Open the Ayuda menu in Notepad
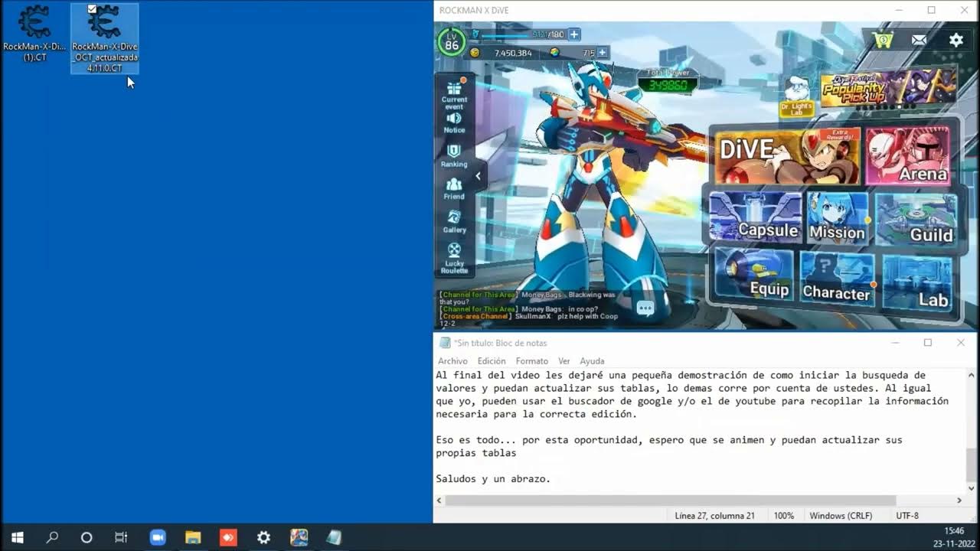The width and height of the screenshot is (980, 551). pyautogui.click(x=592, y=360)
